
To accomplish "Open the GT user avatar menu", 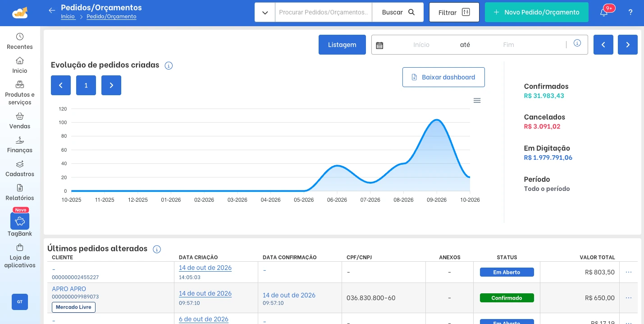I will 20,302.
